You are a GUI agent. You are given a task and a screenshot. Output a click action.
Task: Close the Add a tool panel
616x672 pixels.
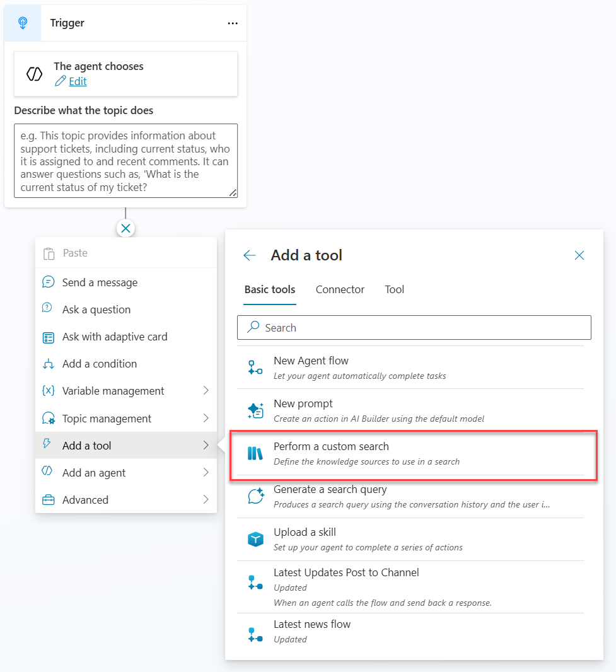(x=579, y=255)
